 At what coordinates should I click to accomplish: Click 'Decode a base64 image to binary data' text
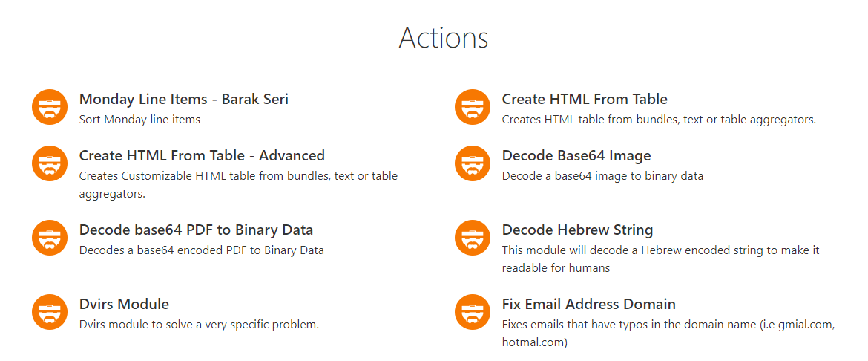click(602, 176)
